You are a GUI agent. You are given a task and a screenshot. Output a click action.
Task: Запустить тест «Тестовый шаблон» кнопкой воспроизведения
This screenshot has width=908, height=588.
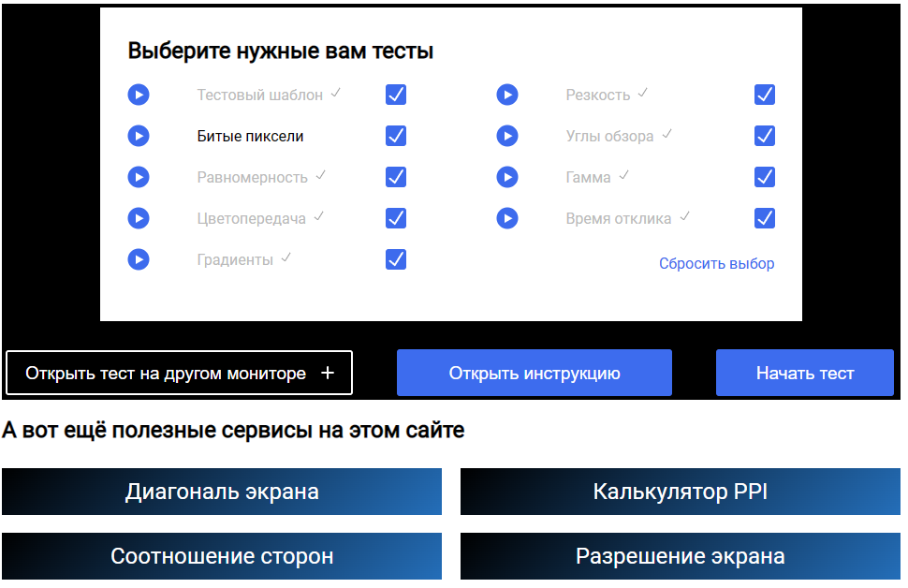138,95
